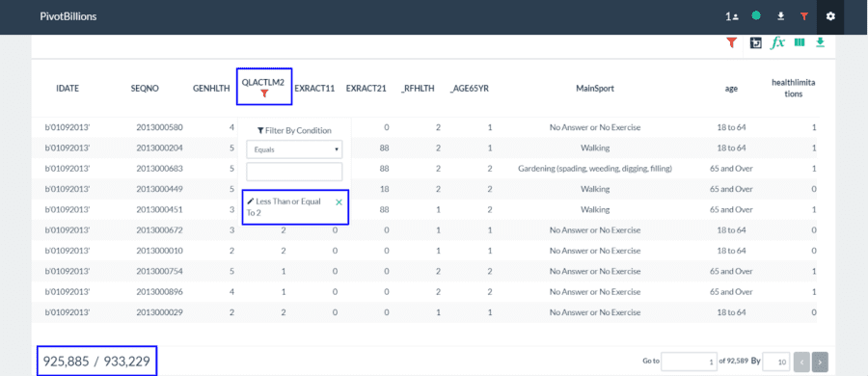The height and width of the screenshot is (376, 868).
Task: Select the _AGE65YR column header
Action: (x=470, y=88)
